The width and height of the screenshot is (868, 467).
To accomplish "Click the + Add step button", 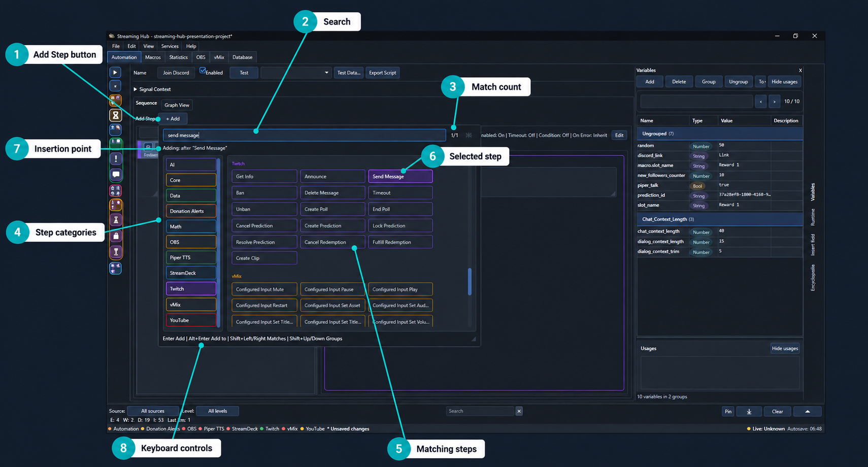I will click(x=173, y=119).
